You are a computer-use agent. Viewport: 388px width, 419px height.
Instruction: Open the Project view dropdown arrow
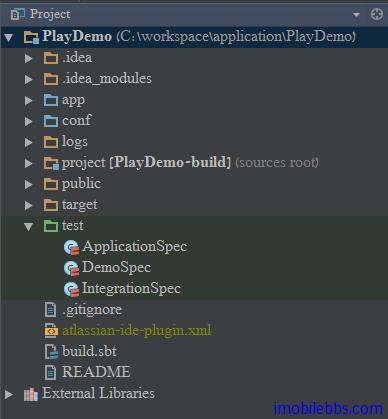point(356,15)
